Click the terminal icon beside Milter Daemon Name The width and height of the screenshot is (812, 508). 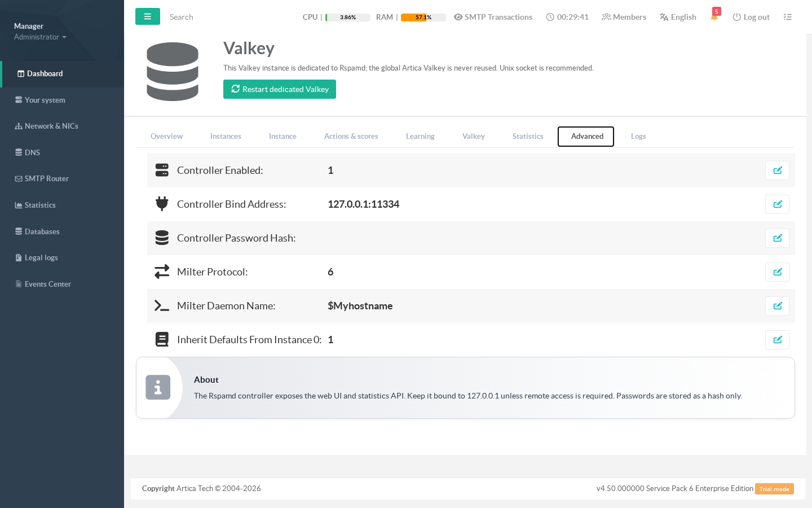162,306
